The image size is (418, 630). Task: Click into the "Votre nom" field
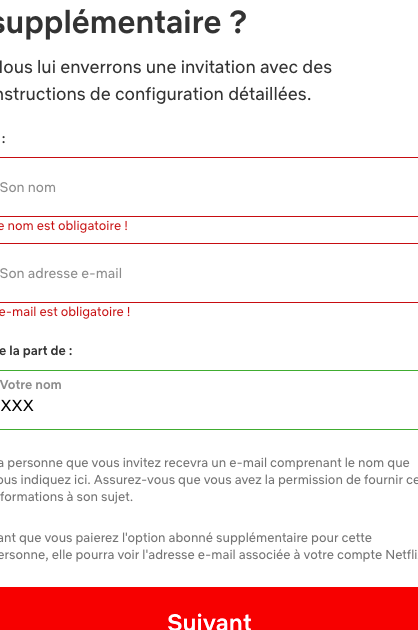209,400
